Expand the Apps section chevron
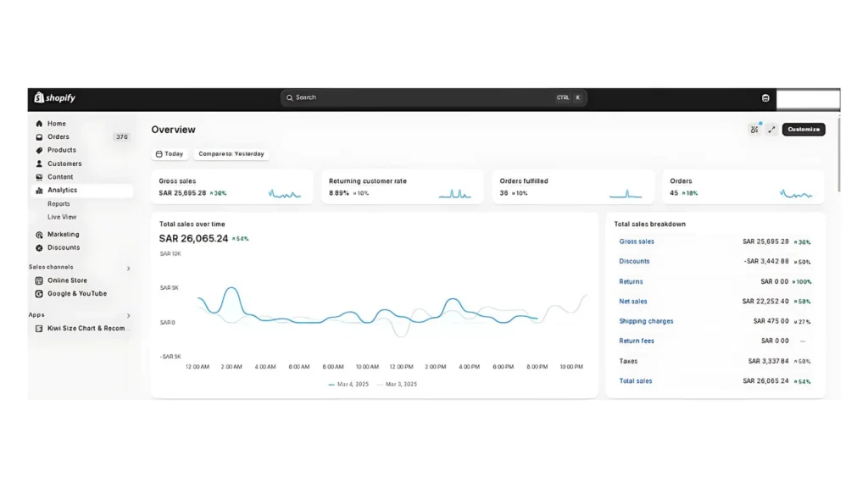 click(x=129, y=316)
